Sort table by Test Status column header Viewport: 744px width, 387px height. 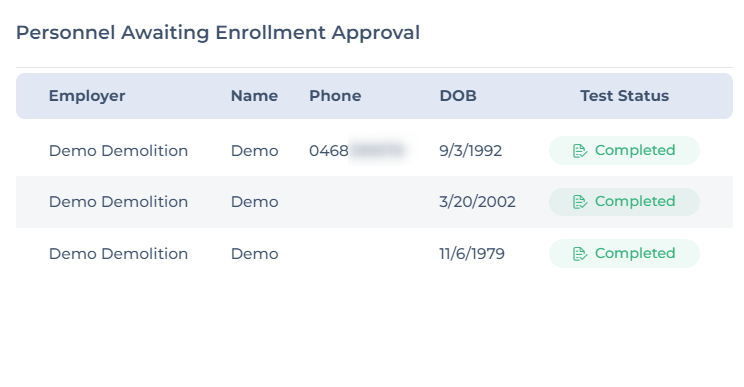[x=624, y=96]
